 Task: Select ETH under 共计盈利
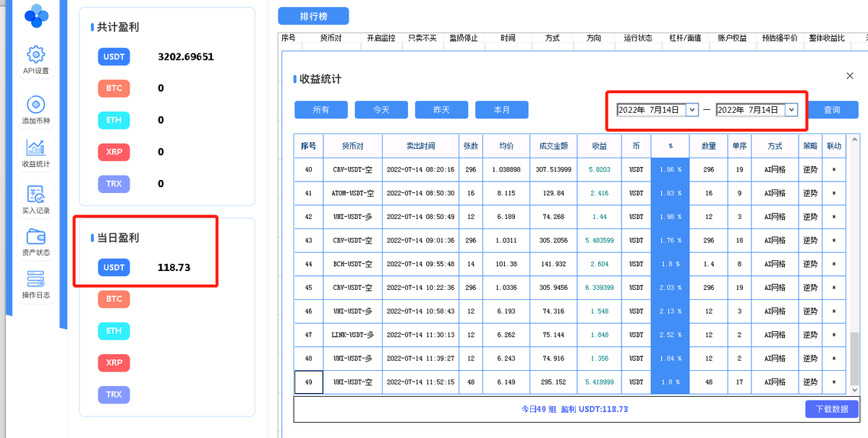click(x=114, y=120)
